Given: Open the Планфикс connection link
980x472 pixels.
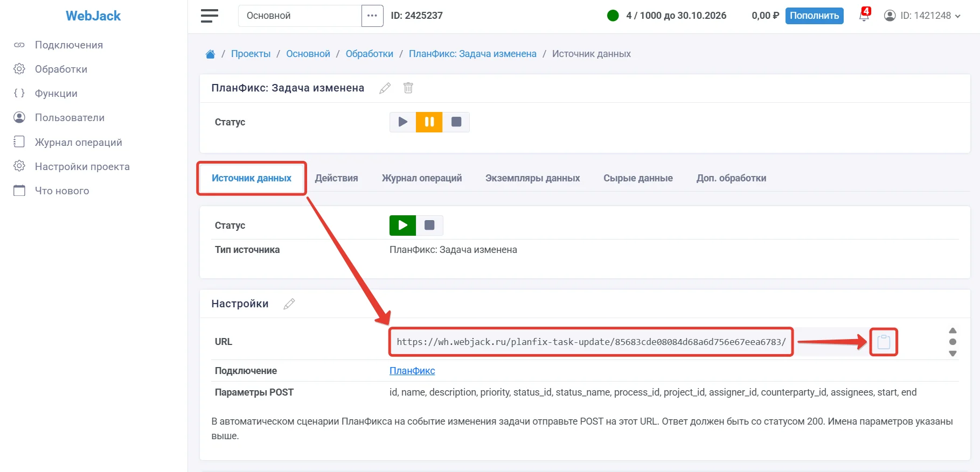Looking at the screenshot, I should [412, 371].
